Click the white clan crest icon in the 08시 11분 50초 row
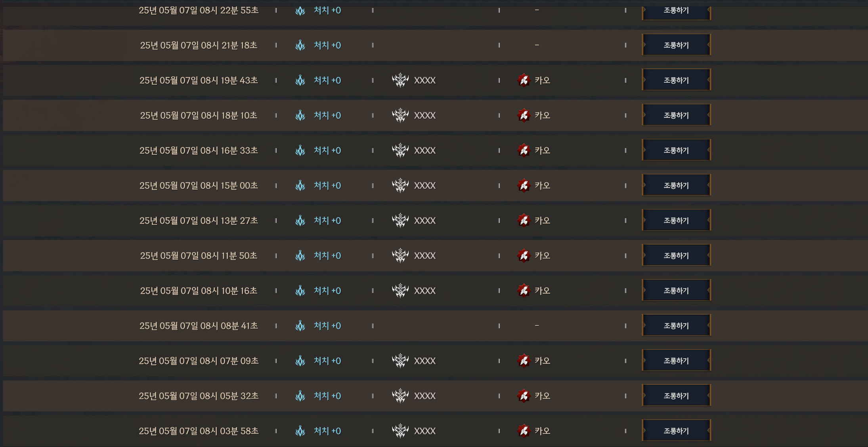Screen dimensions: 868x447 400,255
